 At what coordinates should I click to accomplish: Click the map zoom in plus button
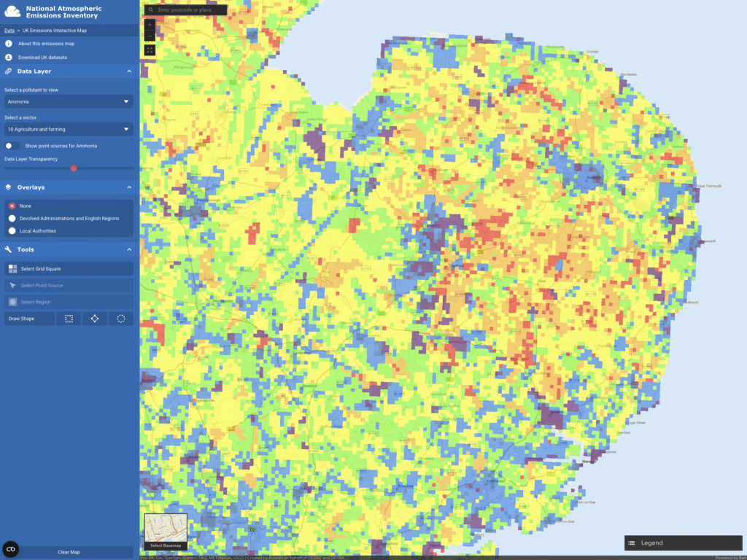(150, 25)
